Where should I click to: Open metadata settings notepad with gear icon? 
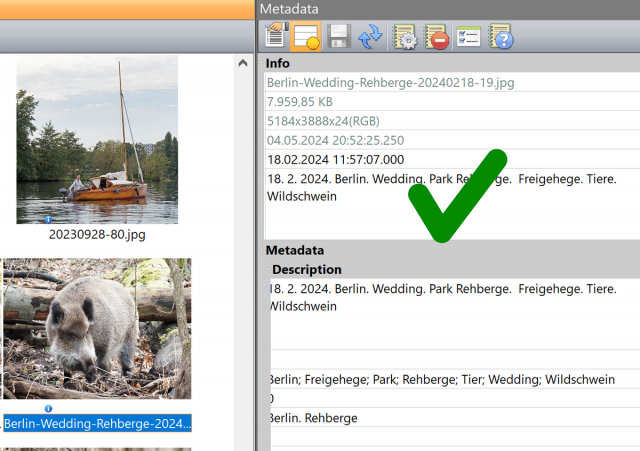coord(404,36)
